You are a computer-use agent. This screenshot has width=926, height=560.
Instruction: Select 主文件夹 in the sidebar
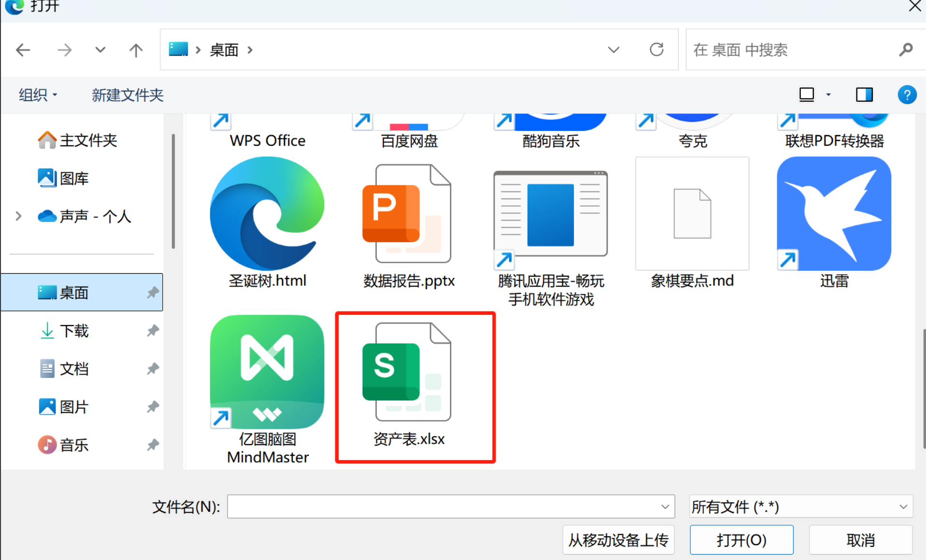pos(77,140)
